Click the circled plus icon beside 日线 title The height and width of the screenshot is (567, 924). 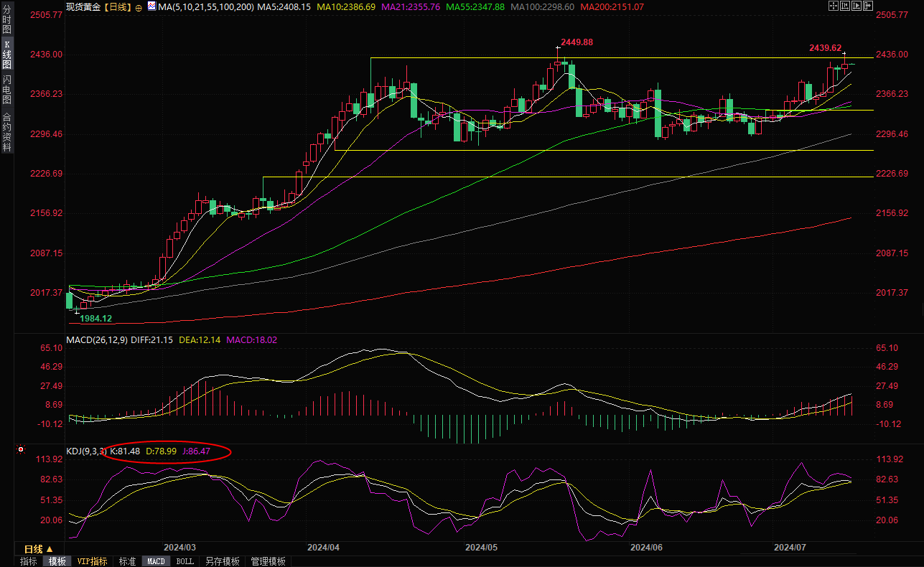click(139, 6)
